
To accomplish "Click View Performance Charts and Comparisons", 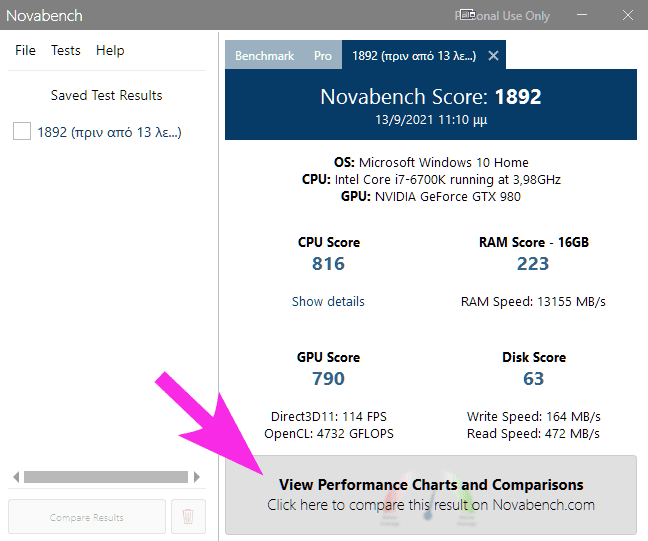I will click(x=431, y=495).
